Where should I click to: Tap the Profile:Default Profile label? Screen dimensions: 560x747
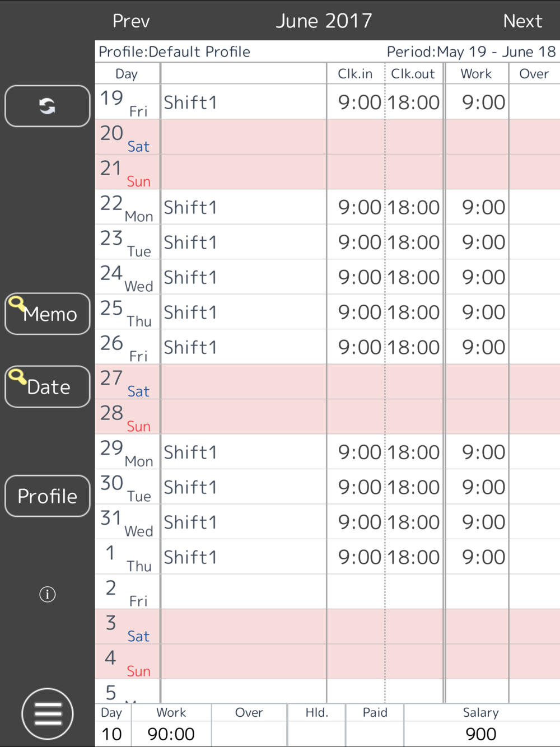[x=174, y=52]
